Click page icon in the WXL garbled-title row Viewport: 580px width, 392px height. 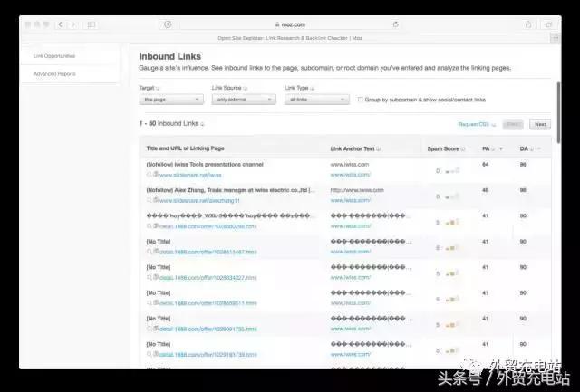(156, 225)
